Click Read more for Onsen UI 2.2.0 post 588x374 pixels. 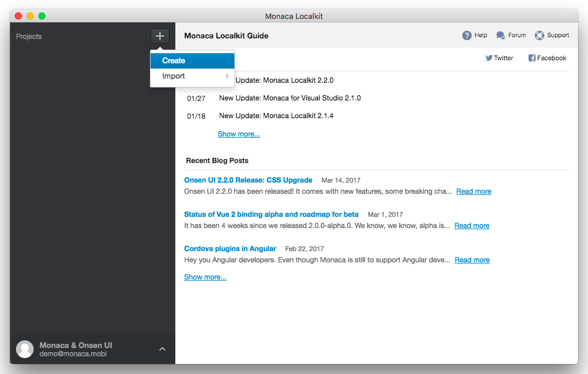tap(473, 191)
